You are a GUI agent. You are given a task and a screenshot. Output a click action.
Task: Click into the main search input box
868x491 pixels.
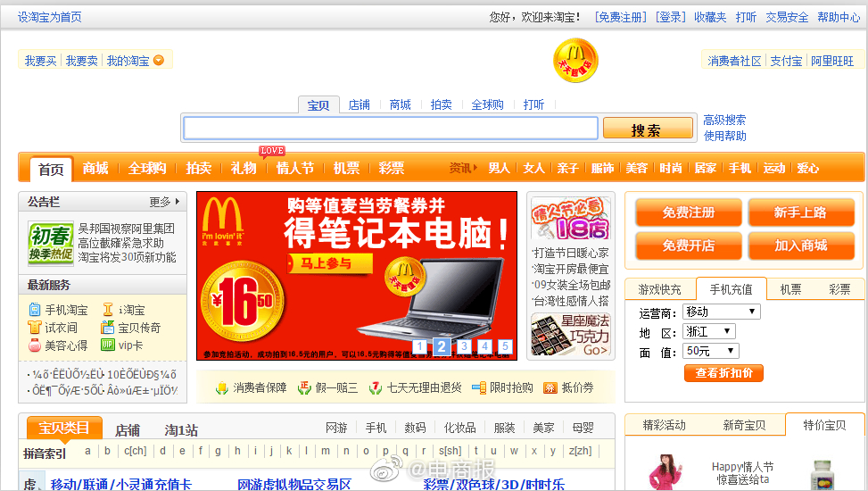point(391,128)
